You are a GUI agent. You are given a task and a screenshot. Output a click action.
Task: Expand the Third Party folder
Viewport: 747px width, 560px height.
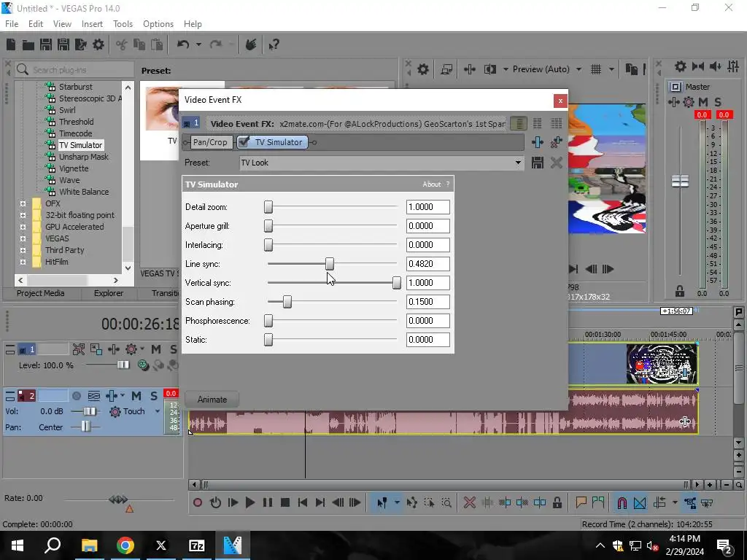[23, 250]
